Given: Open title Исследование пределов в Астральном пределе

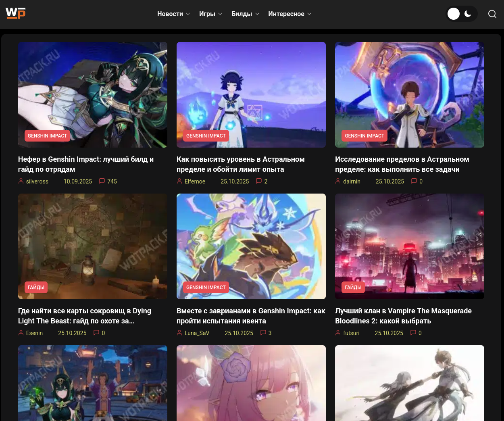Looking at the screenshot, I should [402, 164].
